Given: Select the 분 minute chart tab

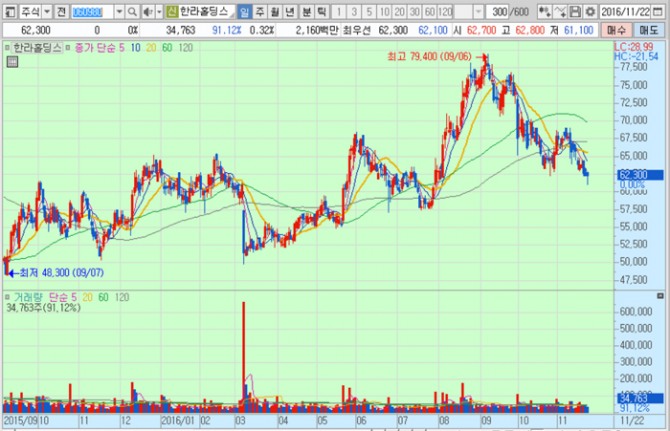Looking at the screenshot, I should (305, 11).
